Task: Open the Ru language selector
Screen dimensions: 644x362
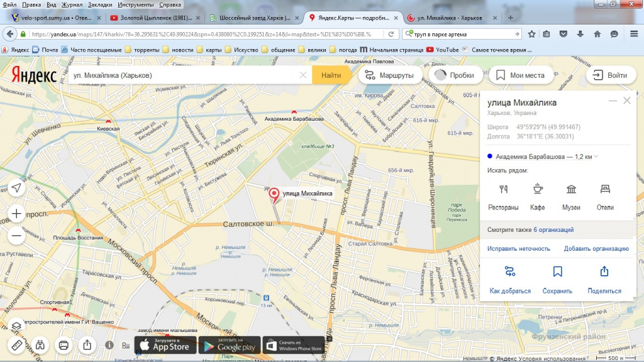Action: 126,345
